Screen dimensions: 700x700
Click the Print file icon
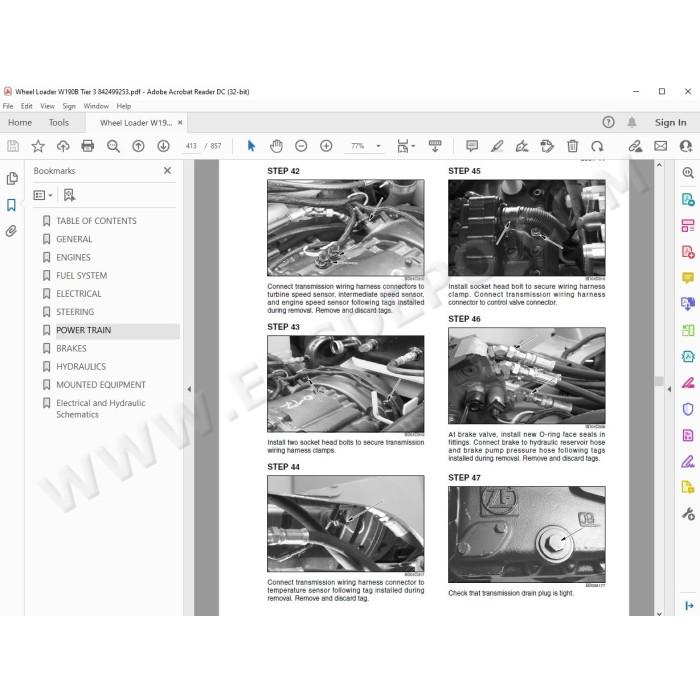coord(88,146)
